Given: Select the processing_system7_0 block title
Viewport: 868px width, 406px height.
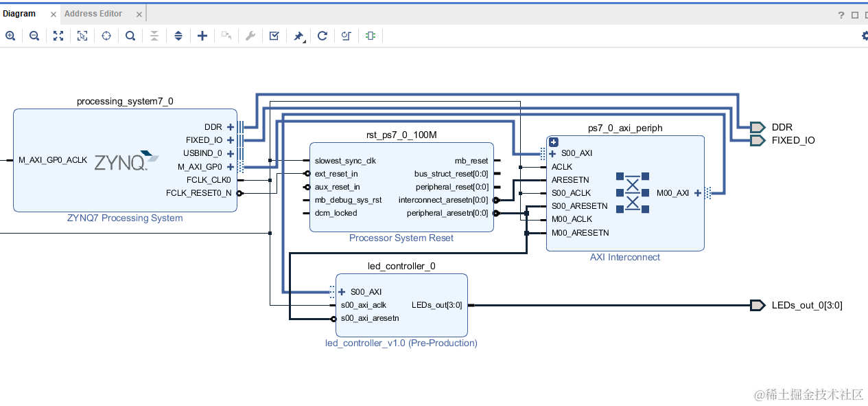Looking at the screenshot, I should click(x=125, y=101).
